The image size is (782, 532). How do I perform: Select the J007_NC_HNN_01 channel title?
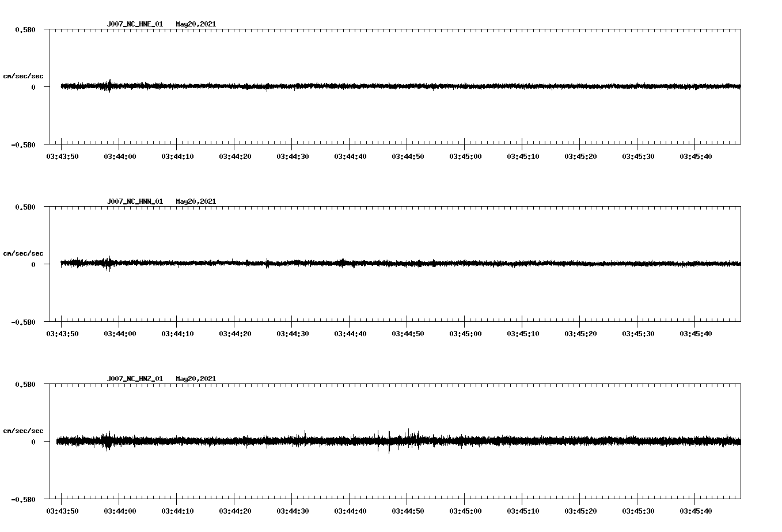pos(135,202)
